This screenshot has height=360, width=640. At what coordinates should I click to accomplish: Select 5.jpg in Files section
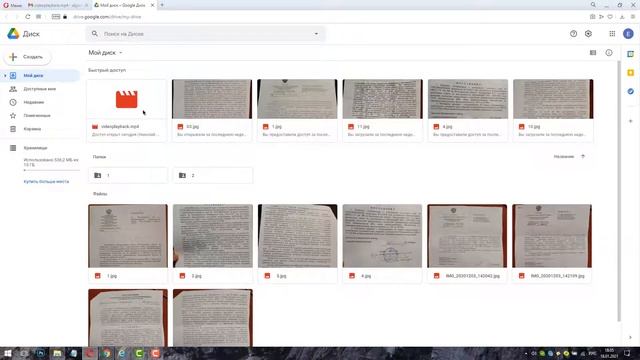298,243
